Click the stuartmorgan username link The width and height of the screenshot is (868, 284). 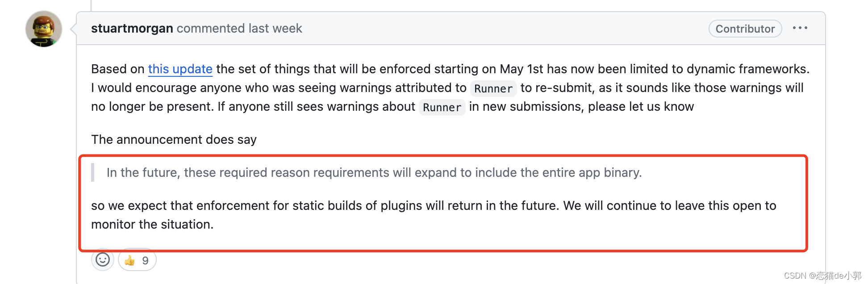[132, 28]
